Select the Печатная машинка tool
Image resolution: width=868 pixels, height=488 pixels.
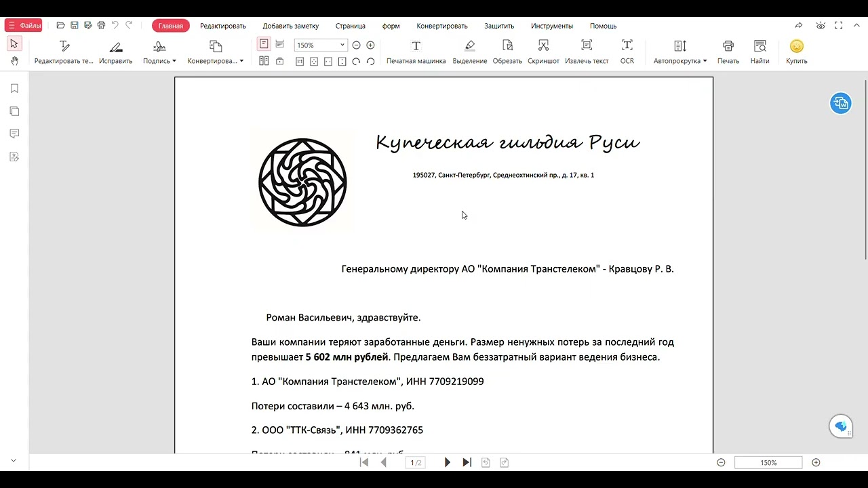(x=416, y=53)
